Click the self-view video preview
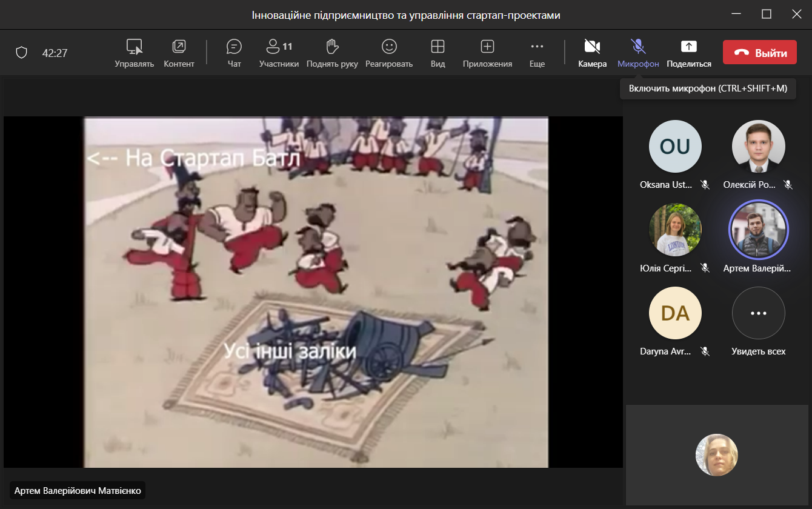Screen dimensions: 812x509 click(717, 455)
